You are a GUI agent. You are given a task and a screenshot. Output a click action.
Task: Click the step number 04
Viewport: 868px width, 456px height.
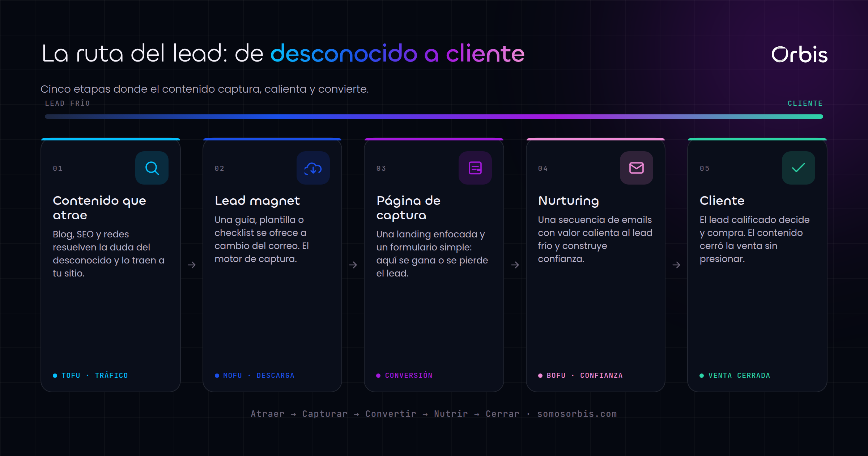[543, 168]
